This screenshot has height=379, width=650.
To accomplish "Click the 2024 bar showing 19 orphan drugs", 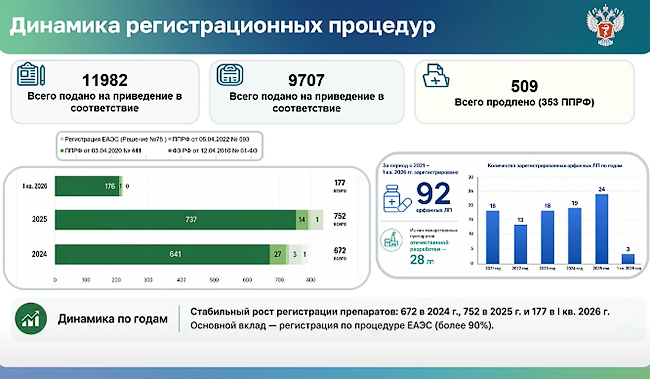I will point(575,236).
